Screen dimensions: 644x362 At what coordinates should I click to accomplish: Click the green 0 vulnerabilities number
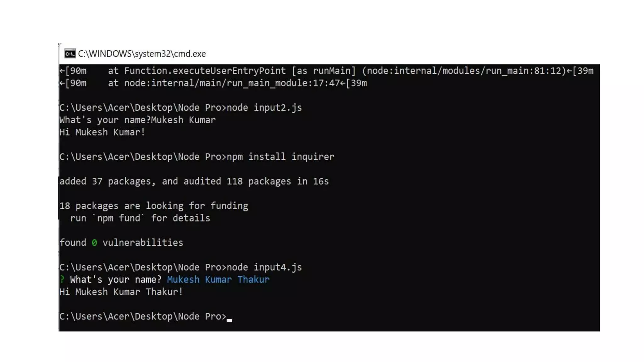(x=94, y=243)
